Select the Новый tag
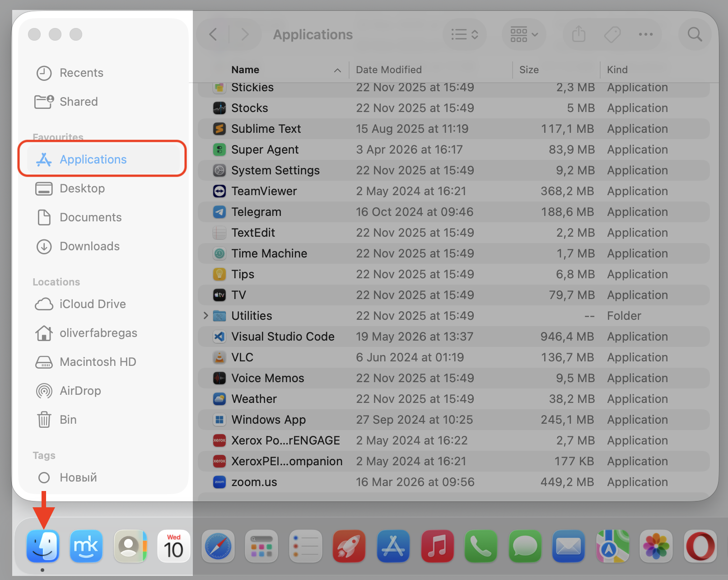The width and height of the screenshot is (728, 580). pyautogui.click(x=103, y=477)
